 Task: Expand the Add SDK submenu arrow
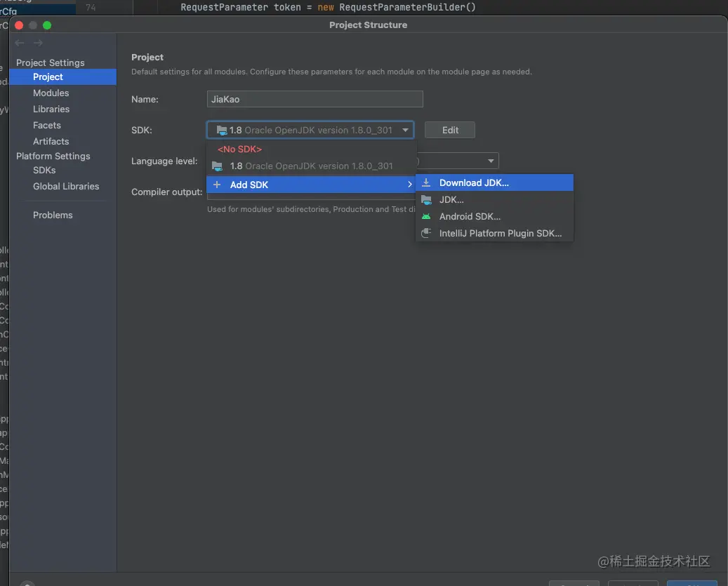[x=409, y=185]
